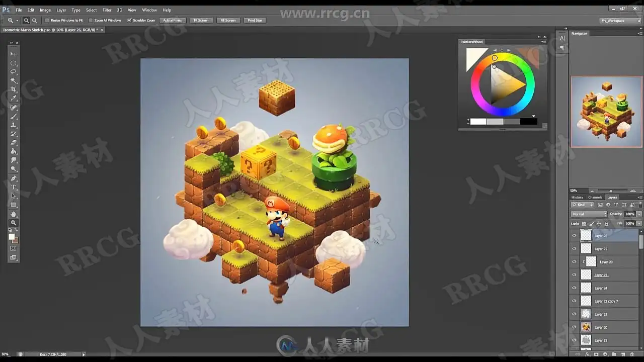Click the Print Size button
Viewport: 644px width, 362px height.
[255, 21]
